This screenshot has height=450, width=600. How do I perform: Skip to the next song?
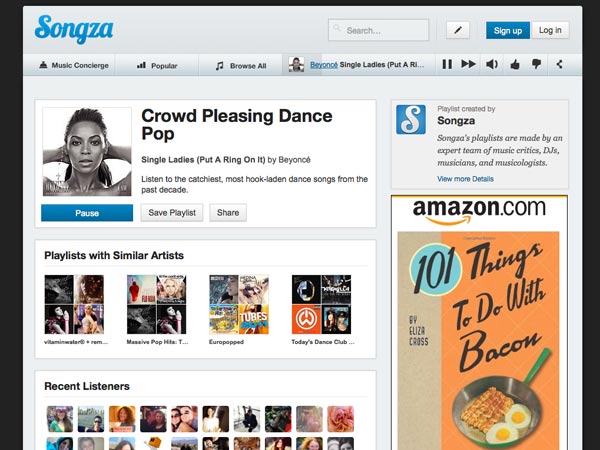pyautogui.click(x=468, y=65)
